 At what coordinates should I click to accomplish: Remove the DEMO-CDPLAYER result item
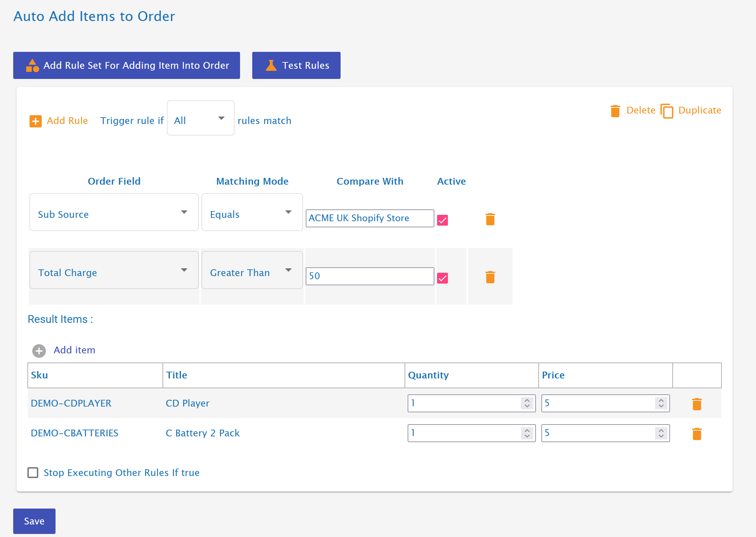(696, 404)
